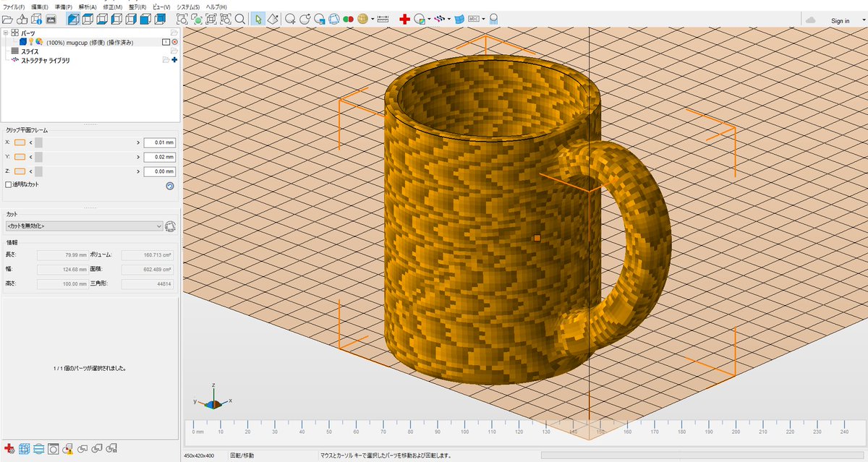Click the bottom blue mesh cube icon
This screenshot has height=462, width=868.
(x=24, y=449)
